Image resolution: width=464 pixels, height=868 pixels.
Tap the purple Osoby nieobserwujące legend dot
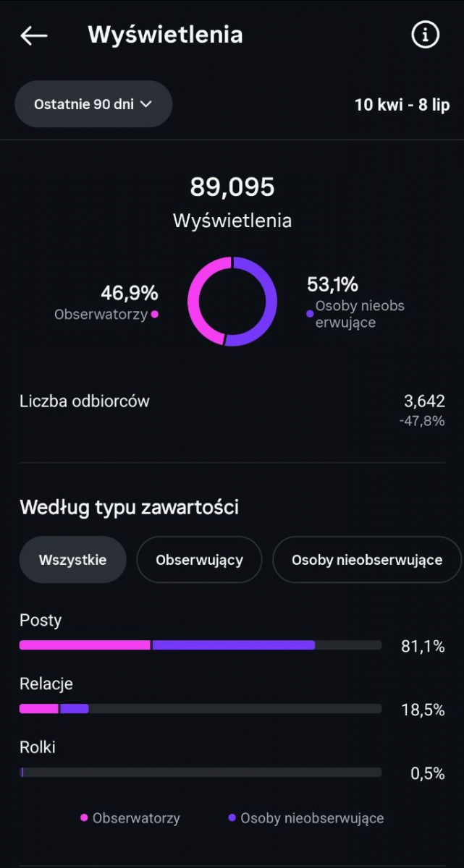click(232, 818)
